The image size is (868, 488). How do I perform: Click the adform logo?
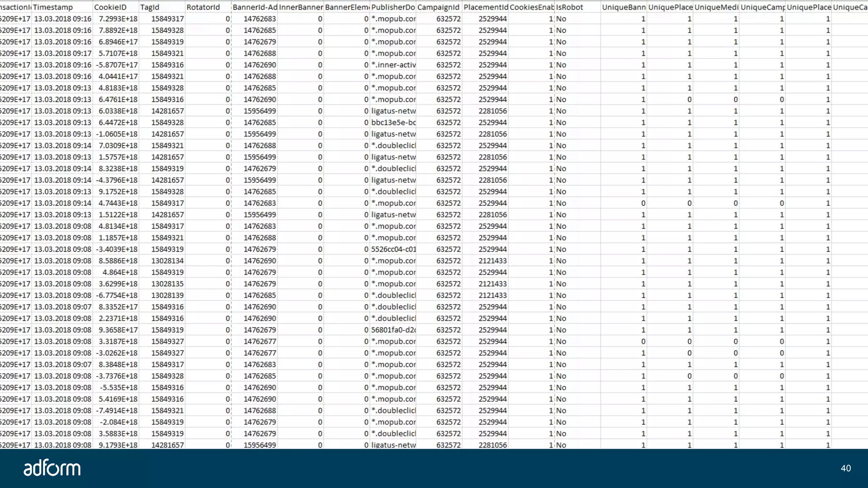tap(52, 468)
